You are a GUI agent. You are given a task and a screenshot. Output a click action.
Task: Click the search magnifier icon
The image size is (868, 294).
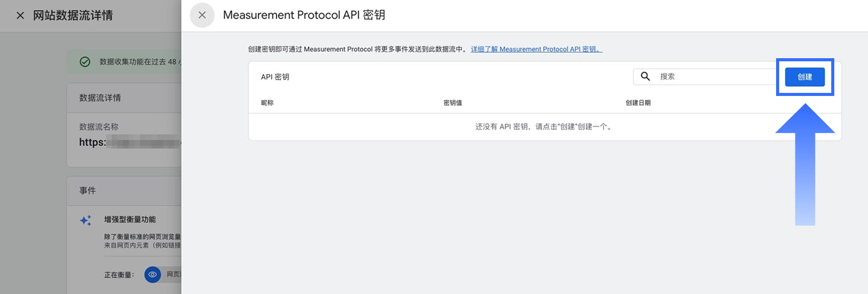pos(645,76)
